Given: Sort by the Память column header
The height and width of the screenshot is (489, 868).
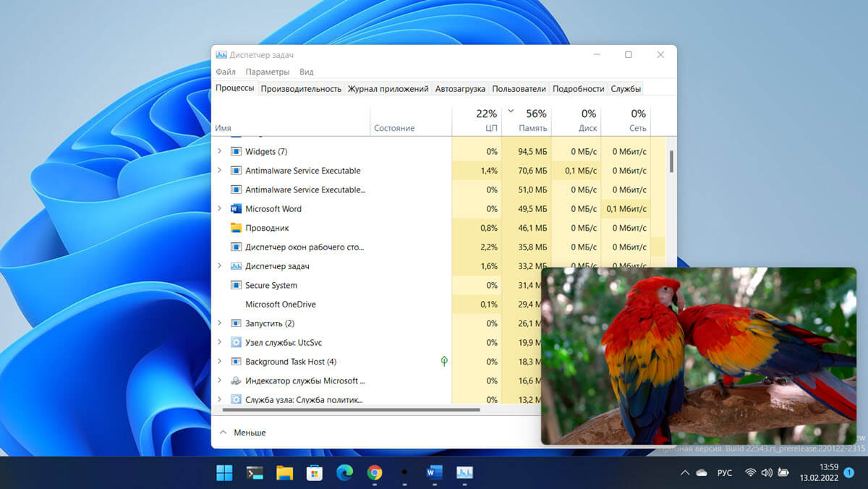Looking at the screenshot, I should pyautogui.click(x=527, y=121).
